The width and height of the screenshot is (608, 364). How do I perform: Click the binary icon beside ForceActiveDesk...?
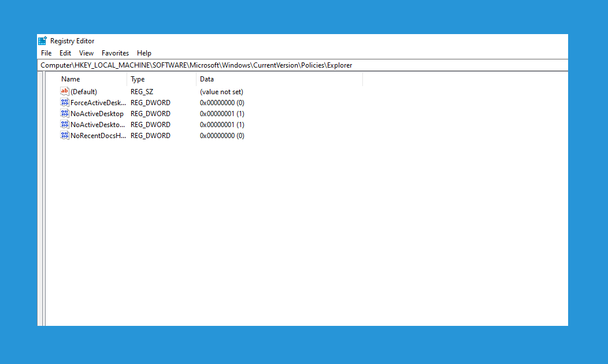[64, 102]
